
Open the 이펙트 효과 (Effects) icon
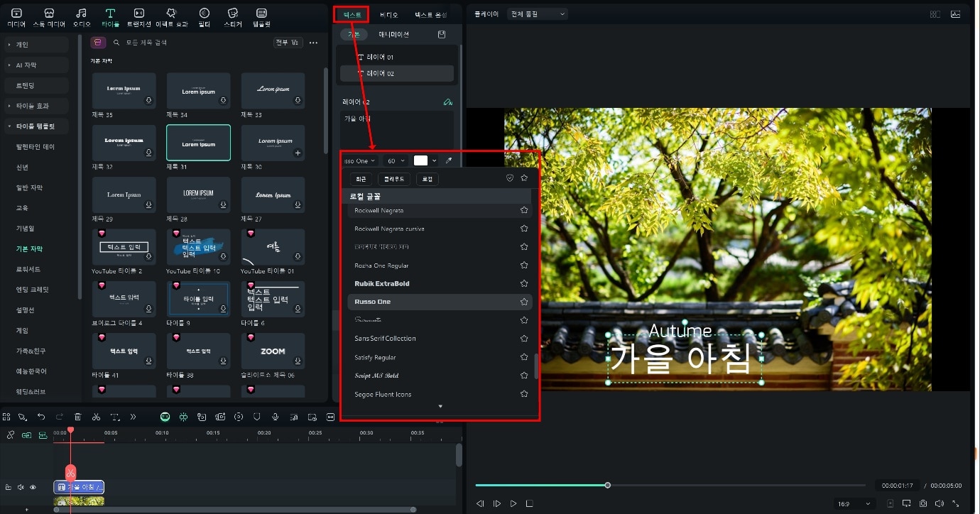[171, 13]
